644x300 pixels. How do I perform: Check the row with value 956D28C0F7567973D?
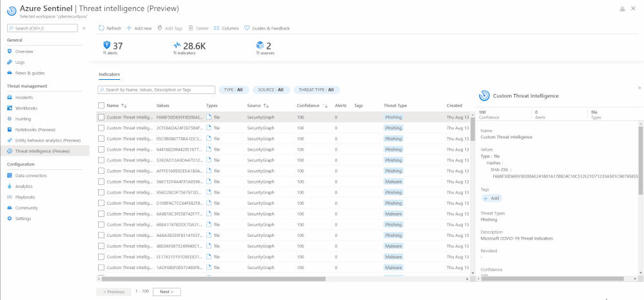(101, 192)
